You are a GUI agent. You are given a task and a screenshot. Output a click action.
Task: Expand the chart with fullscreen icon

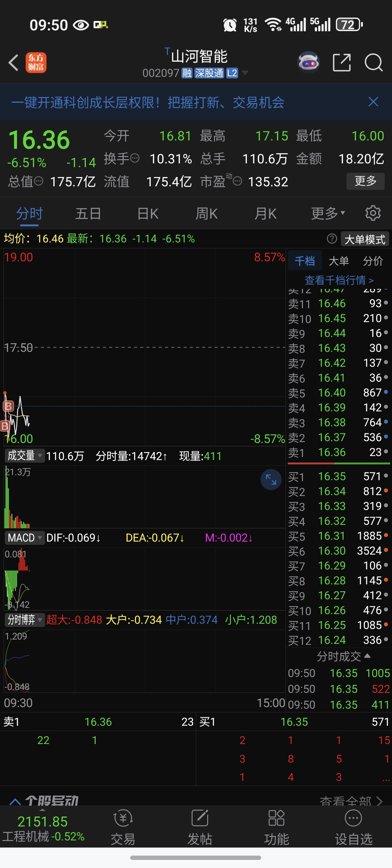click(x=271, y=480)
